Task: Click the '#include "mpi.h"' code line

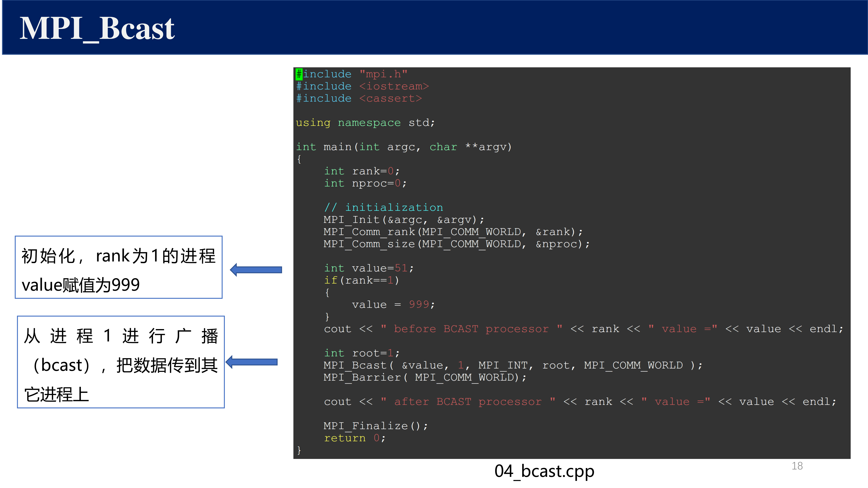Action: click(x=351, y=74)
